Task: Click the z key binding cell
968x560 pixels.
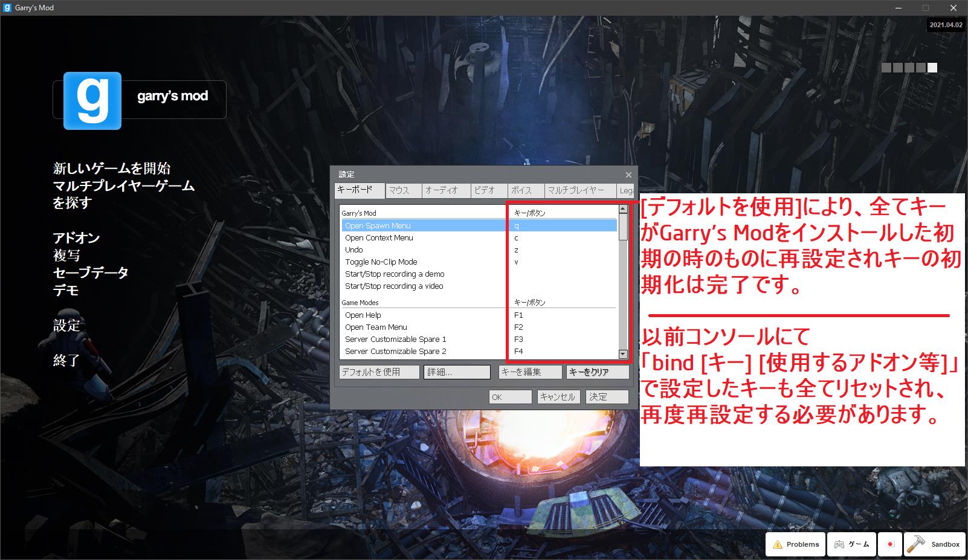Action: pyautogui.click(x=516, y=250)
